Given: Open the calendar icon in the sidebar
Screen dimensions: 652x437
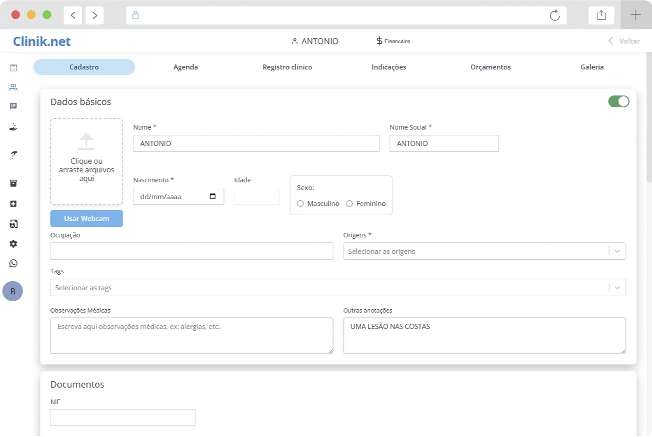Looking at the screenshot, I should click(x=13, y=68).
